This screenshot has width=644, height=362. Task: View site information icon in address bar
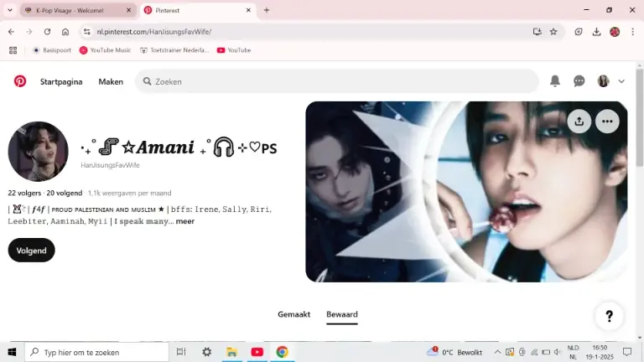point(86,32)
